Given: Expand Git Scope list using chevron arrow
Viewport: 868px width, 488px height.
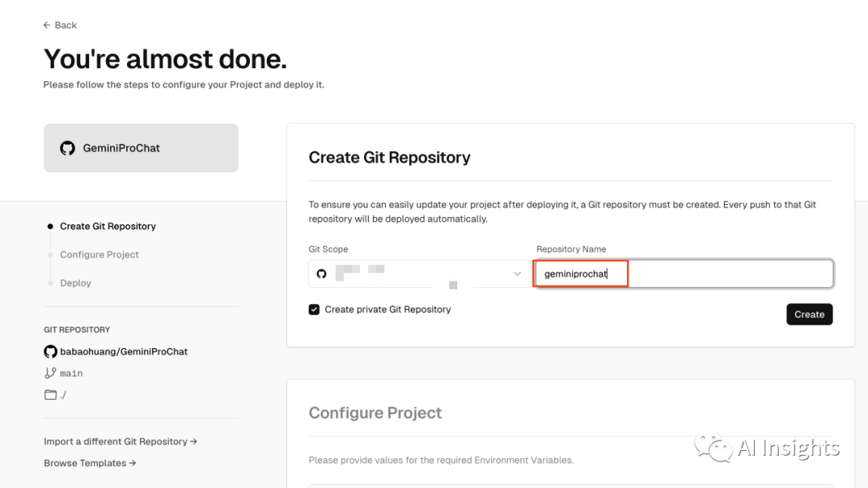Looking at the screenshot, I should pos(518,273).
